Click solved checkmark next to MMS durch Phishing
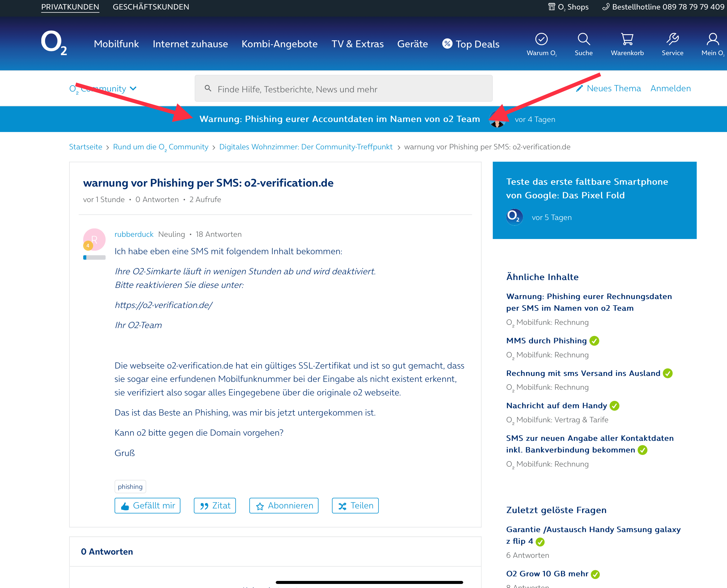727x588 pixels. pyautogui.click(x=594, y=341)
